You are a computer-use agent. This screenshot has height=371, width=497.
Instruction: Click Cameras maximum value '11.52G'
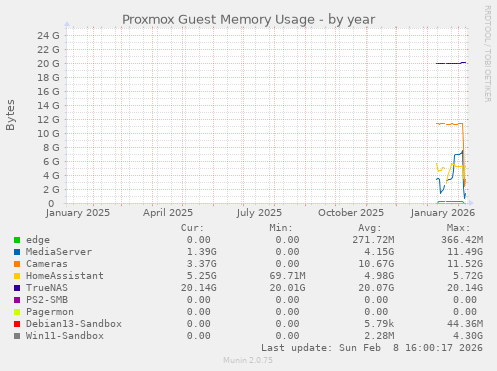pyautogui.click(x=465, y=264)
